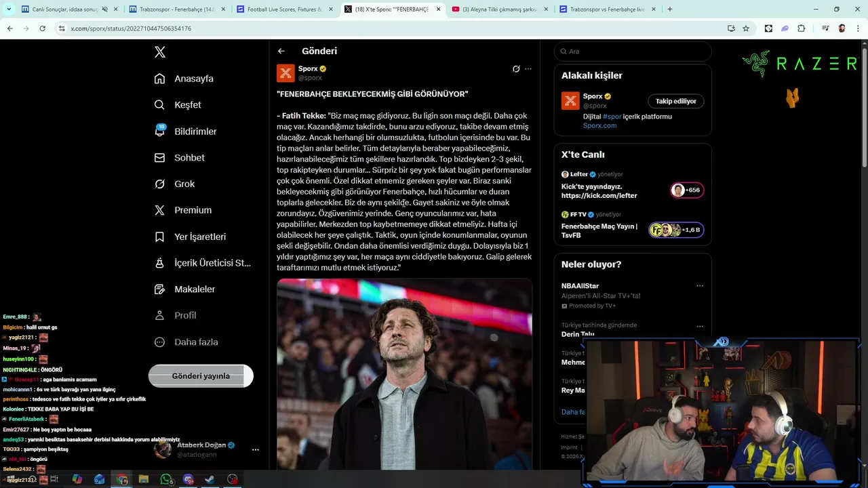Open WhatsApp in taskbar
The image size is (868, 488).
166,479
